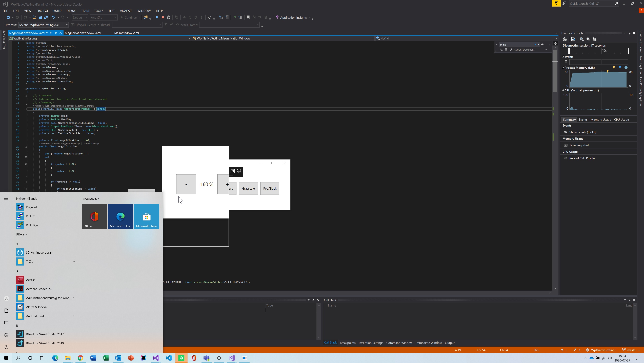Click the diagnostics timeline ruler at 10s
The image size is (644, 363).
coord(604,51)
